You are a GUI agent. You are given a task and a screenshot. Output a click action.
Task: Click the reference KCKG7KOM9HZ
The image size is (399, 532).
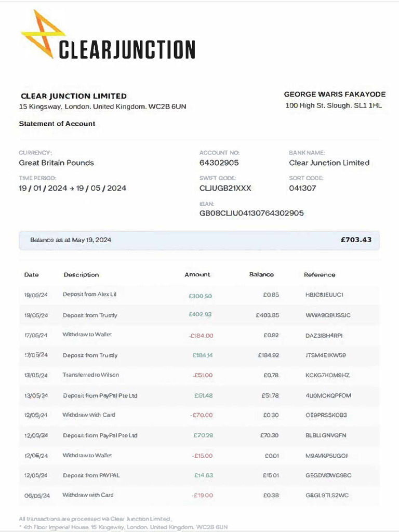pos(327,376)
